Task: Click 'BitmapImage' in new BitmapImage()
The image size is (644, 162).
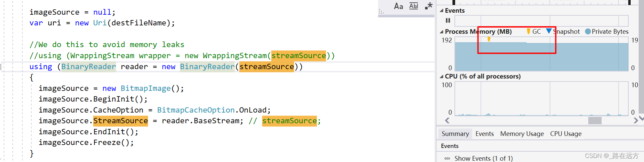Action: point(145,89)
